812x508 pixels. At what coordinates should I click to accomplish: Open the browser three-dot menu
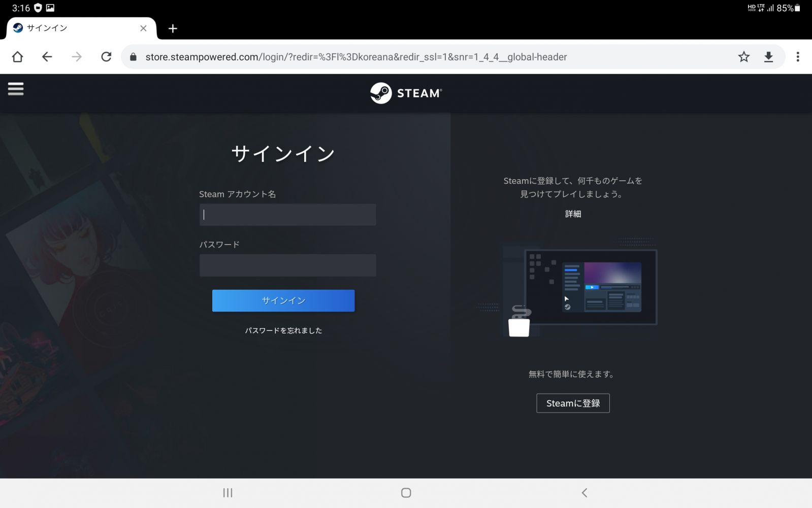[x=798, y=57]
